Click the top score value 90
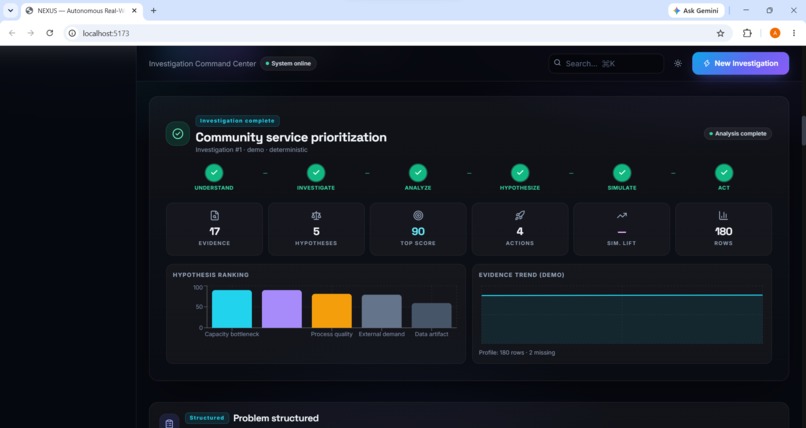The width and height of the screenshot is (806, 428). click(418, 231)
